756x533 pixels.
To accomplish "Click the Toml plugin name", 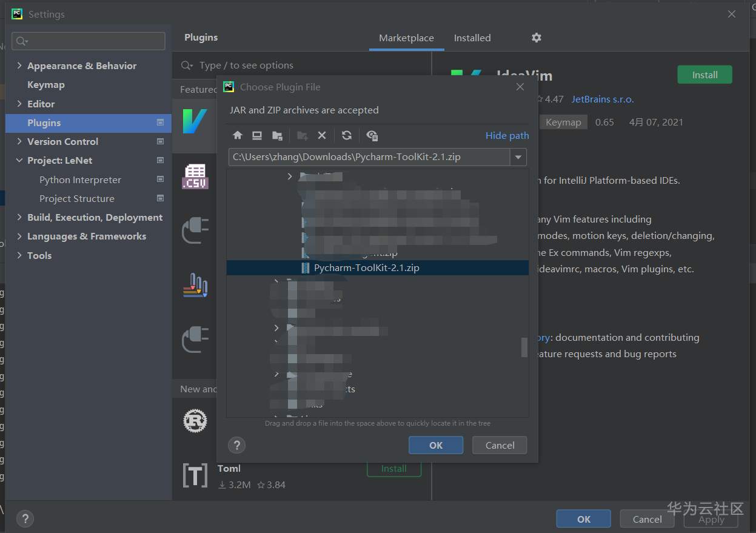I will pos(229,468).
